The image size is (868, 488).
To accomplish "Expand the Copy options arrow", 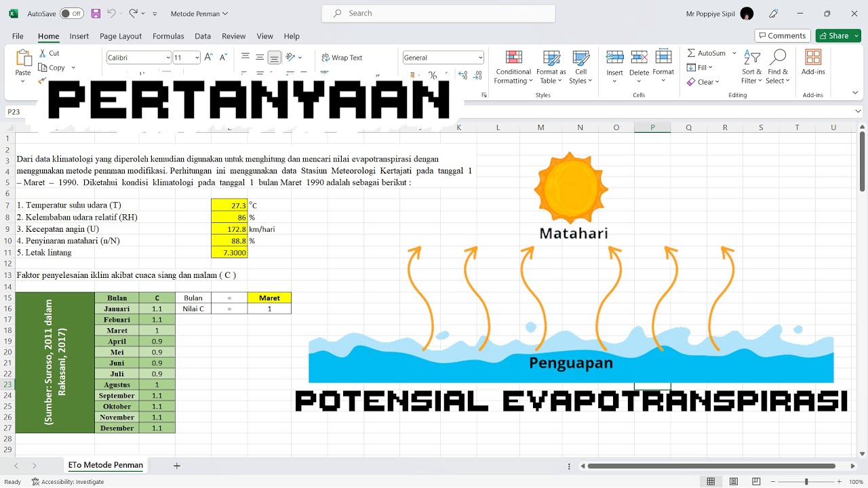I will [x=73, y=68].
